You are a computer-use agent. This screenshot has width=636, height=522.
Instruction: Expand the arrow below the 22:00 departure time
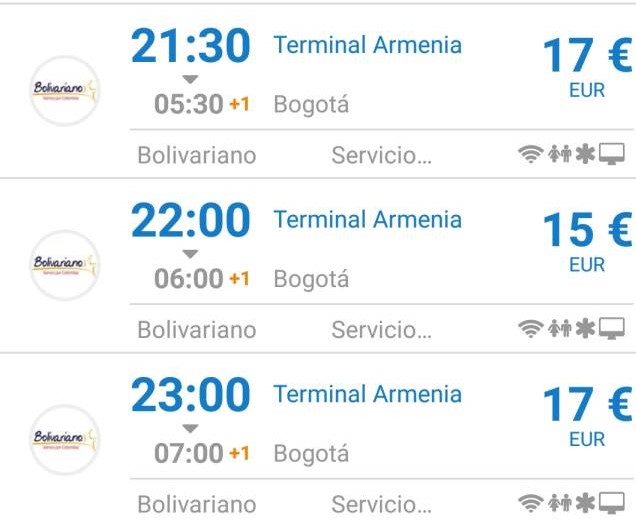pos(190,254)
